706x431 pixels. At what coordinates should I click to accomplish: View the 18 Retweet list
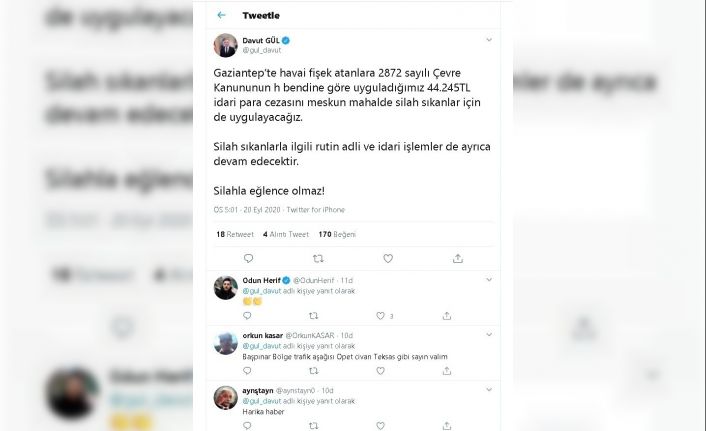[x=235, y=234]
